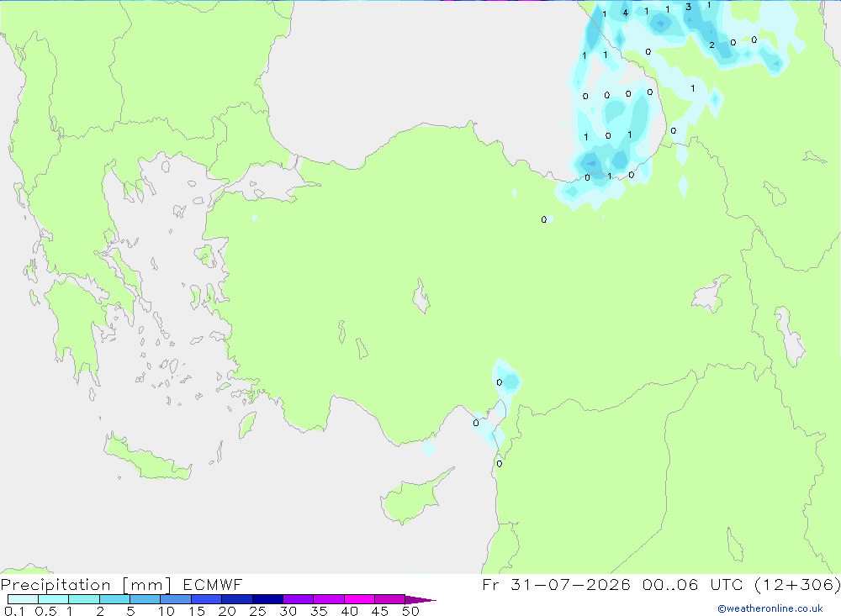Click the legend label "20"
The image size is (841, 616).
click(x=227, y=611)
